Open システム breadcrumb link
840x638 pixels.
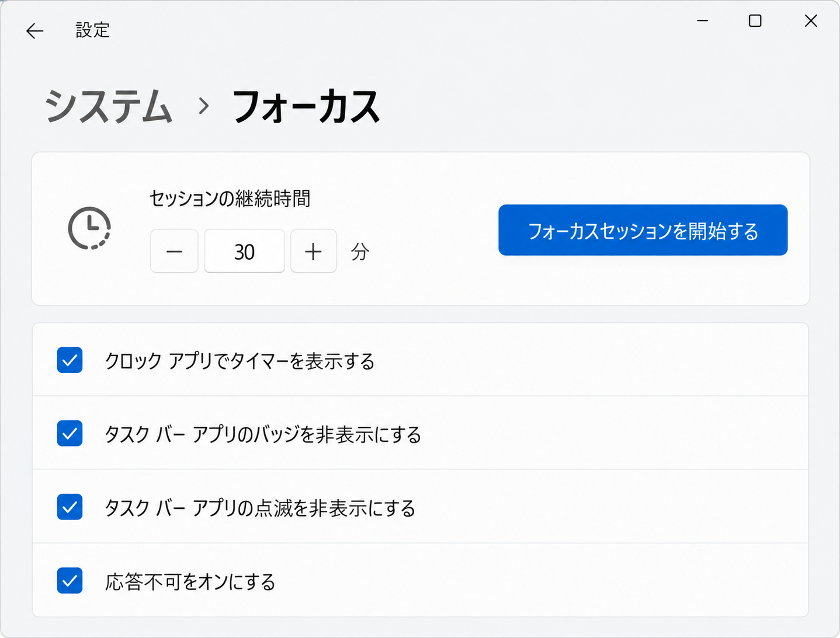pyautogui.click(x=109, y=107)
